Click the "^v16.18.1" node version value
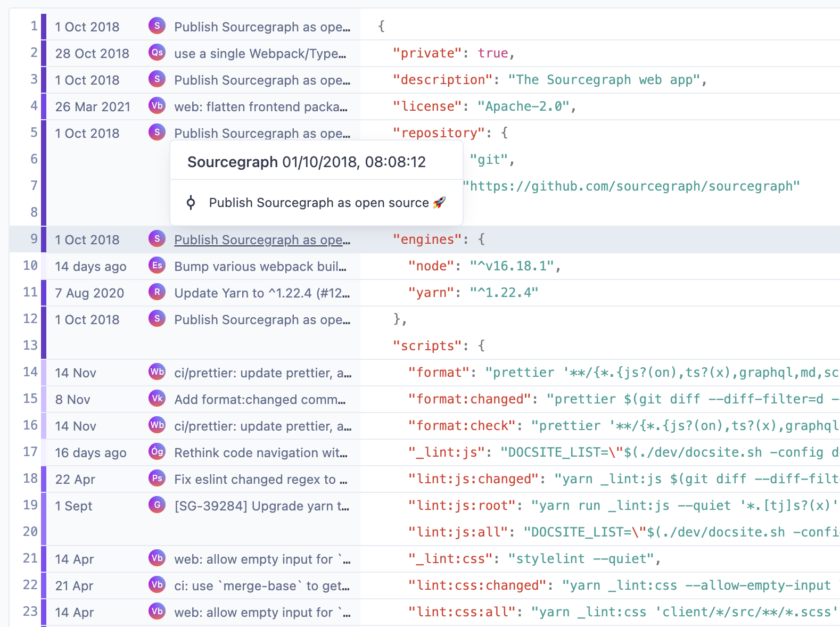The image size is (840, 627). point(512,266)
